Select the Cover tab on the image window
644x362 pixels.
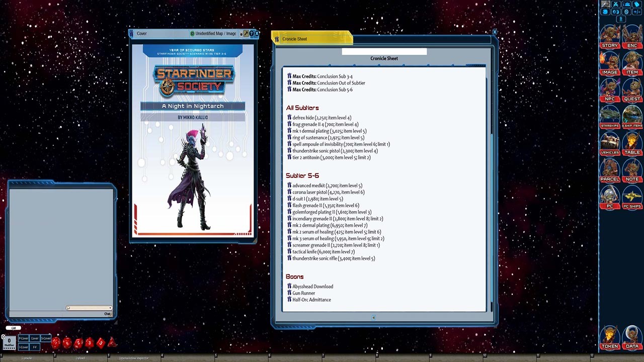[x=141, y=33]
